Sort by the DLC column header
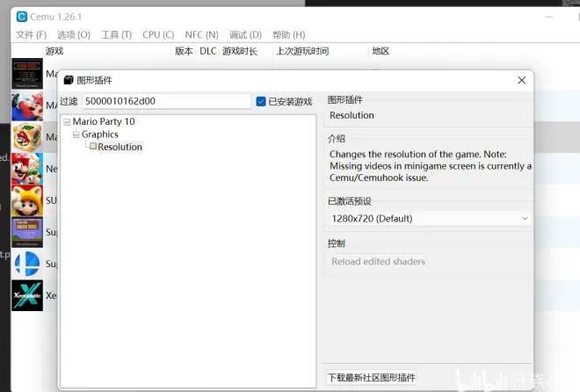Viewport: 580px width, 392px height. [208, 51]
